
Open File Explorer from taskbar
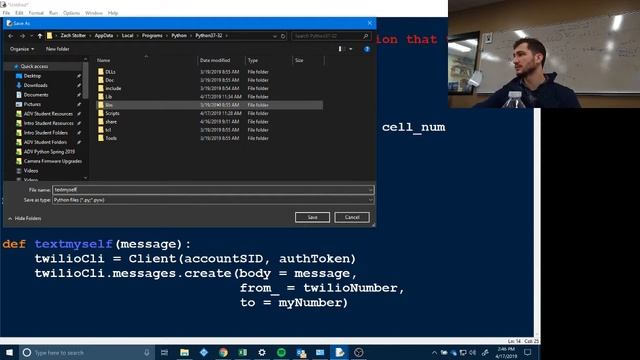pyautogui.click(x=184, y=352)
